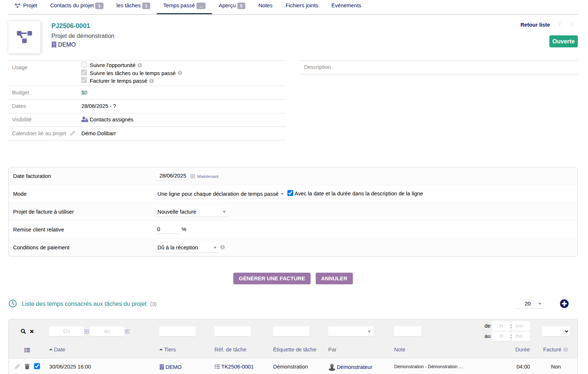The width and height of the screenshot is (588, 374).
Task: Toggle Facturer le temps passé checkbox
Action: (x=84, y=80)
